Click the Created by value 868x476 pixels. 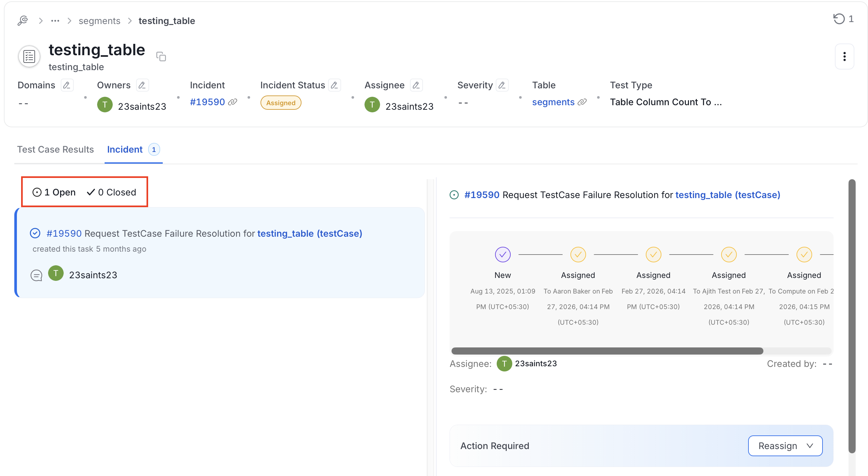(828, 364)
